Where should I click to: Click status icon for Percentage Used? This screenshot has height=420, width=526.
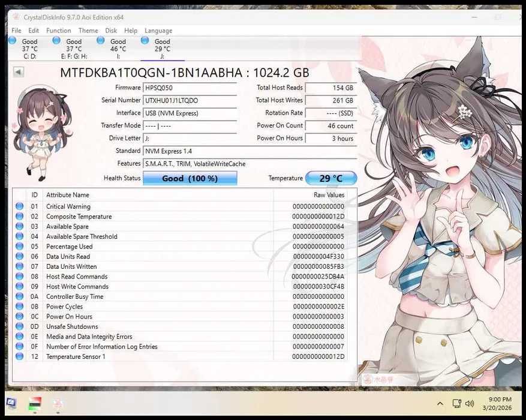[x=19, y=246]
